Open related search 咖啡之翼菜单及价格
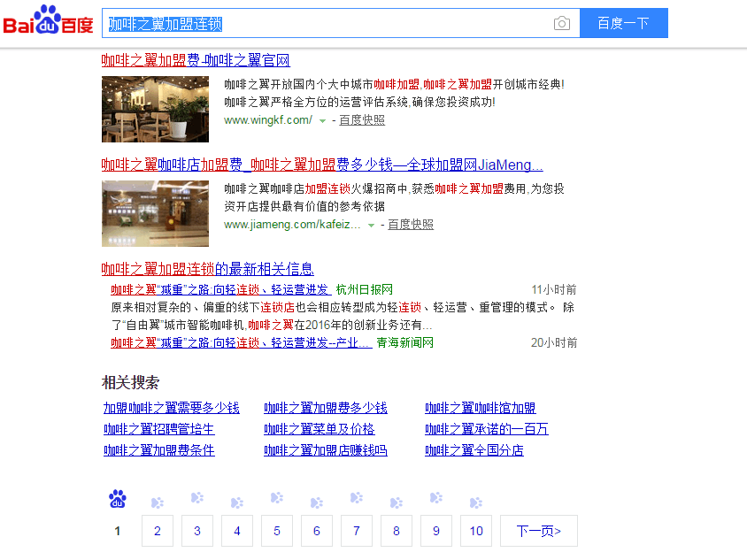This screenshot has width=747, height=560. 320,429
